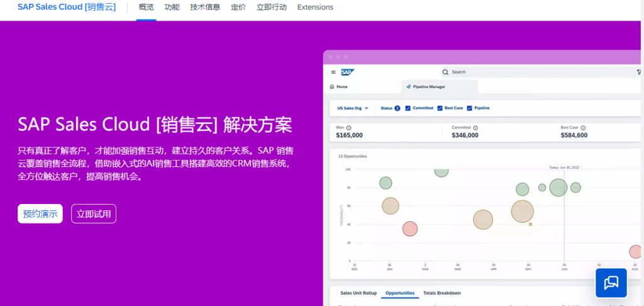Click the orange bubble above the APR label
This screenshot has height=306, width=644.
(x=483, y=220)
